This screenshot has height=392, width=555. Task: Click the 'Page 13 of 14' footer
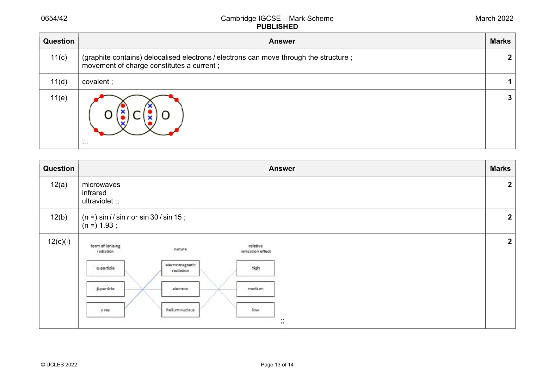[x=277, y=365]
